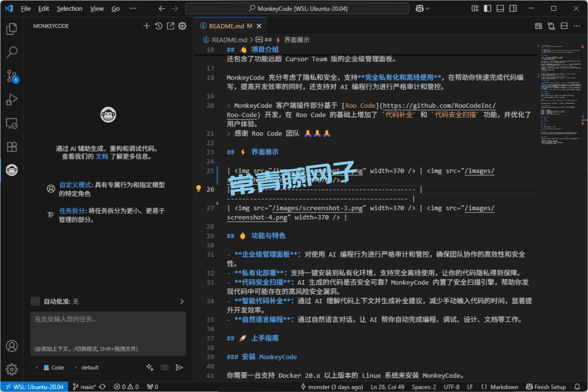Viewport: 588px width, 392px height.
Task: Click the enhance prompt sparkle icon
Action: coord(150,367)
